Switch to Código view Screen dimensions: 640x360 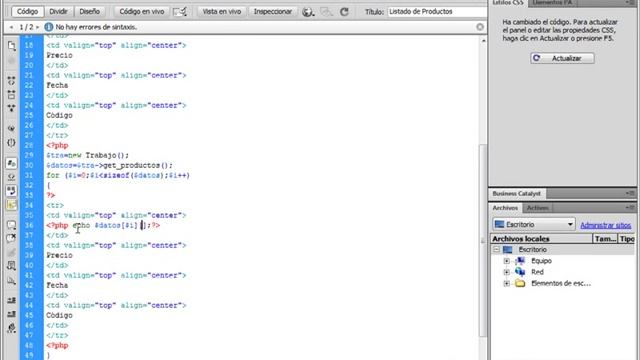[27, 11]
